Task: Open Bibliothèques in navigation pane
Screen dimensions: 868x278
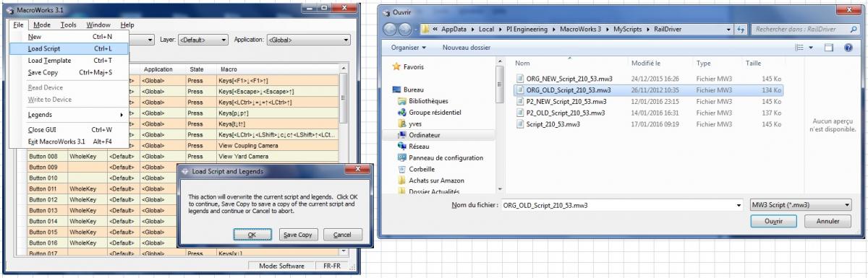Action: [x=422, y=101]
